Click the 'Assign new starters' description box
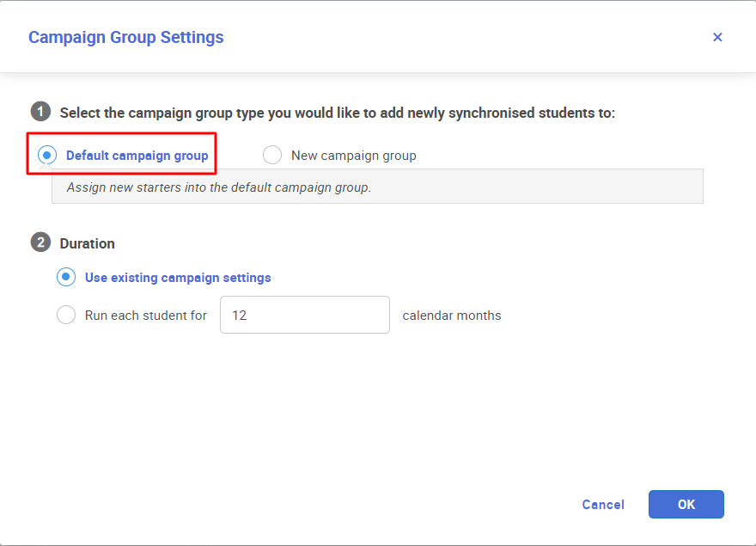Image resolution: width=756 pixels, height=546 pixels. pyautogui.click(x=377, y=187)
